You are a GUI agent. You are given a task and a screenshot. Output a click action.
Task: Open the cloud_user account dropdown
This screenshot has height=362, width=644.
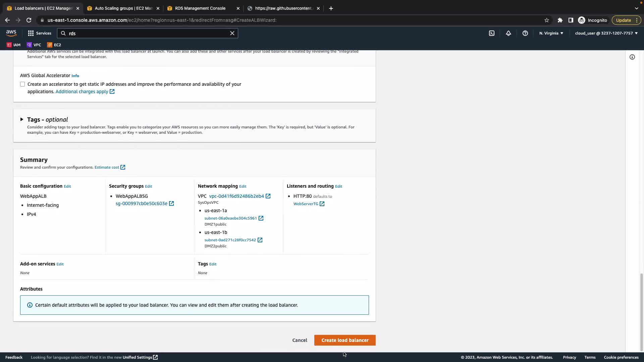tap(606, 33)
